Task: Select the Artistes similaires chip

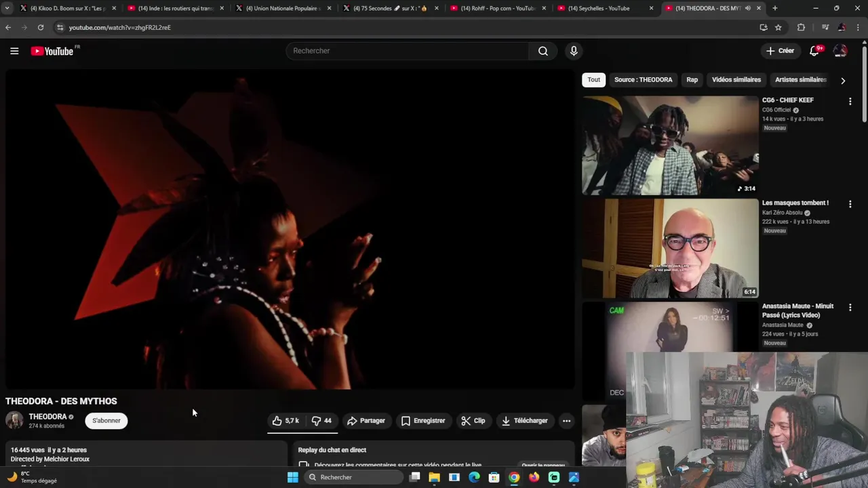Action: [801, 80]
